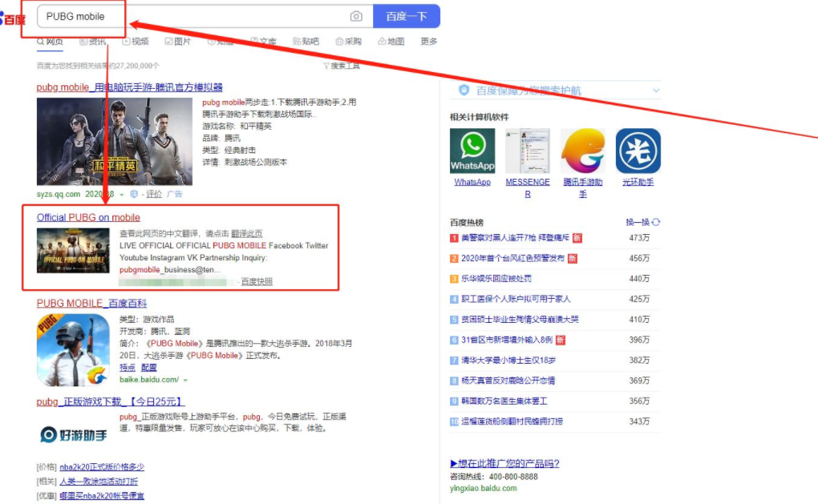Focus the search box containing PUBG mobile
818x504 pixels.
(x=205, y=16)
